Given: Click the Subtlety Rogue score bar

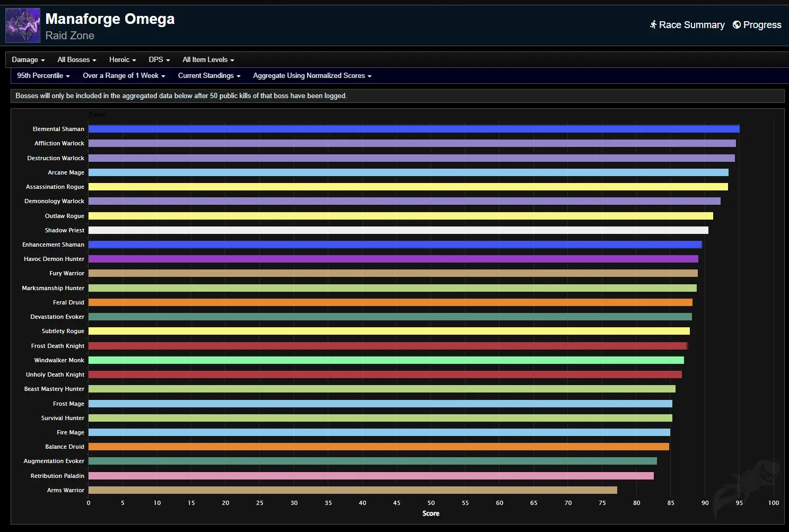Looking at the screenshot, I should pos(389,331).
